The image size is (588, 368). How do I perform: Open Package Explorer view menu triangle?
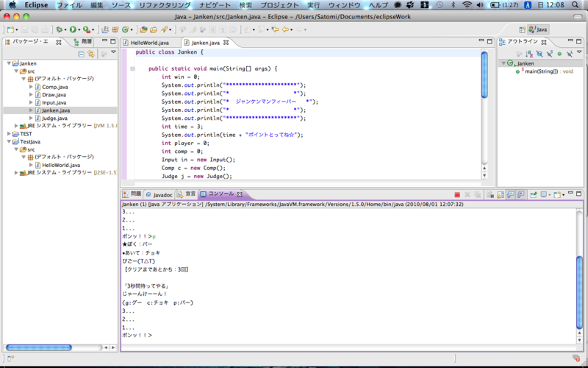pyautogui.click(x=114, y=52)
